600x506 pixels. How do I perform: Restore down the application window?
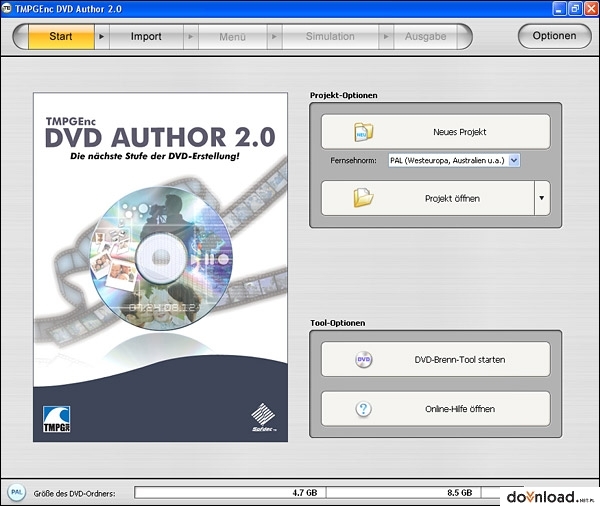click(575, 9)
